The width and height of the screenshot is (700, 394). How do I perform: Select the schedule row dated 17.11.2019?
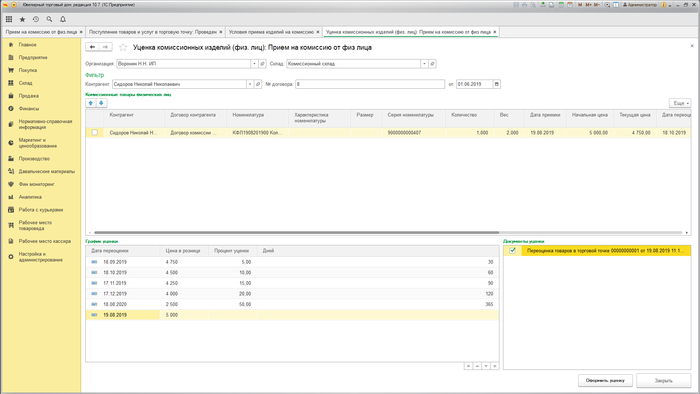coord(292,283)
